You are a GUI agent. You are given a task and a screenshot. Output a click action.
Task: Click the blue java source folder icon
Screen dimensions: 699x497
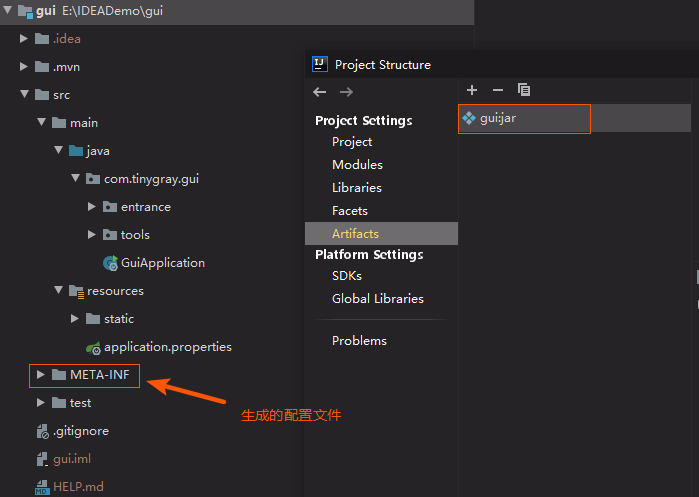click(x=76, y=151)
